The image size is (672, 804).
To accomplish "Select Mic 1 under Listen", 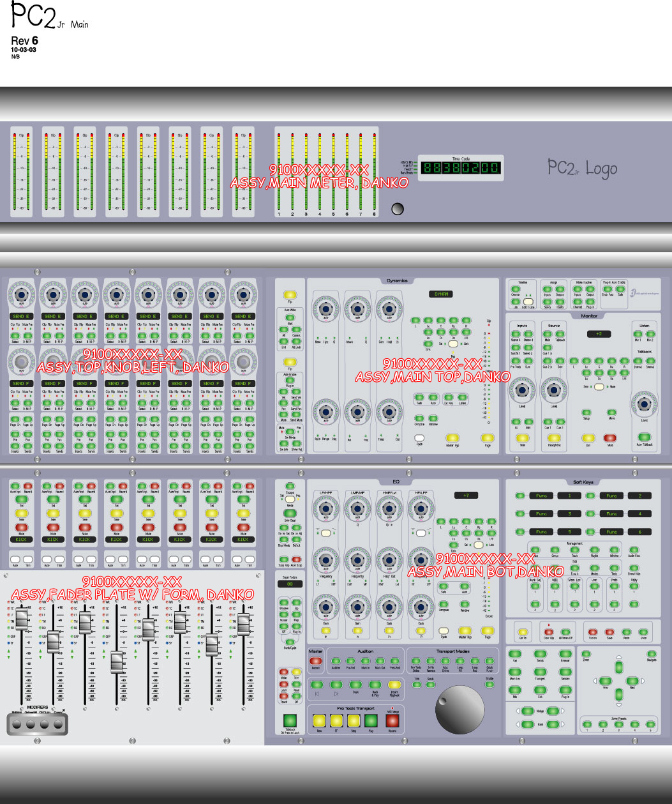I will 638,334.
